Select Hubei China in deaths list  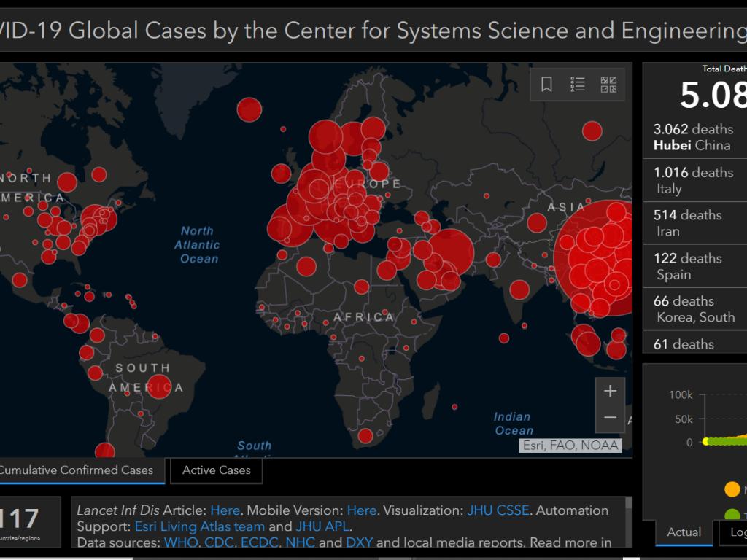click(x=693, y=137)
